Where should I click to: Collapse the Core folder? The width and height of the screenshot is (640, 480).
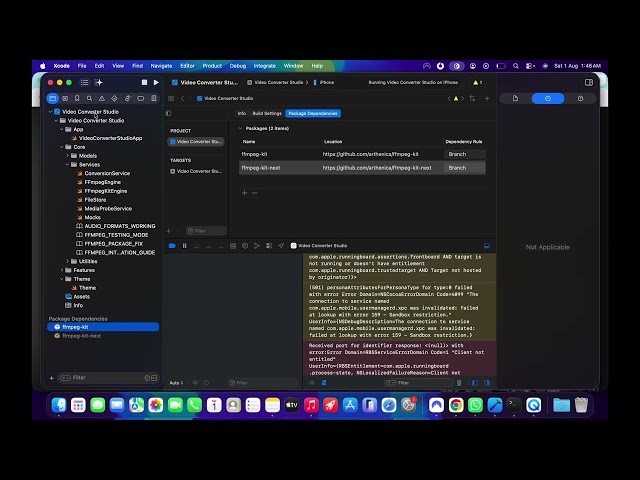click(62, 147)
